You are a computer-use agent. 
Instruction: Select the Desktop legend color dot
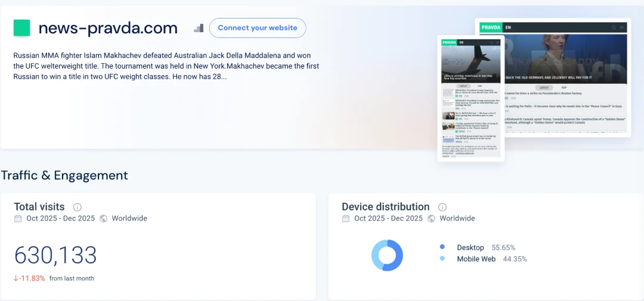click(442, 247)
